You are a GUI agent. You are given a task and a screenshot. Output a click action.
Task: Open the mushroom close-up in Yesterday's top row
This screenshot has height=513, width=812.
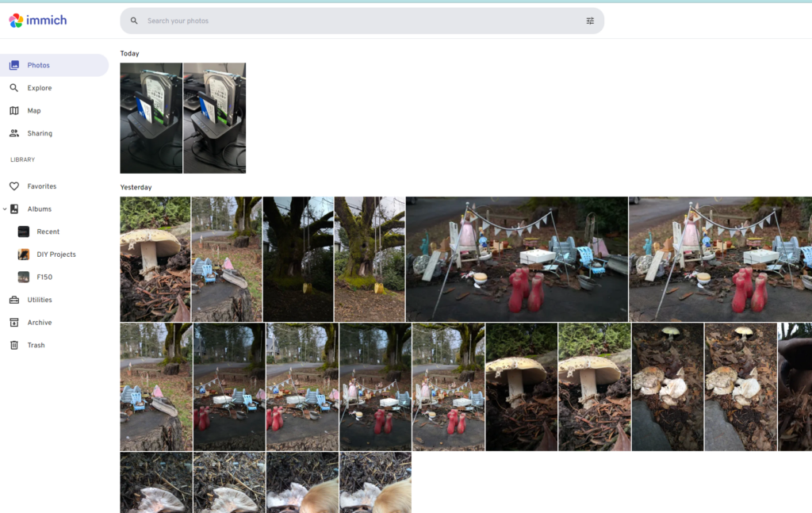click(155, 259)
